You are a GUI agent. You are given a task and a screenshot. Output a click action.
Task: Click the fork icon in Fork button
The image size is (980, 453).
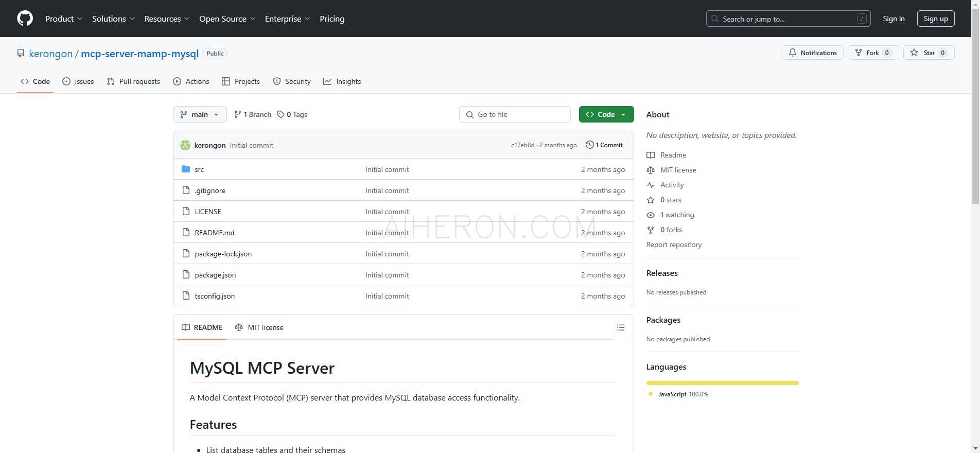pyautogui.click(x=859, y=53)
